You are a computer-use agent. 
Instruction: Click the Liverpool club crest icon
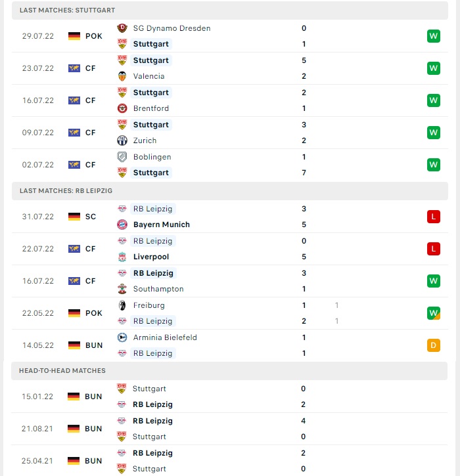(122, 257)
